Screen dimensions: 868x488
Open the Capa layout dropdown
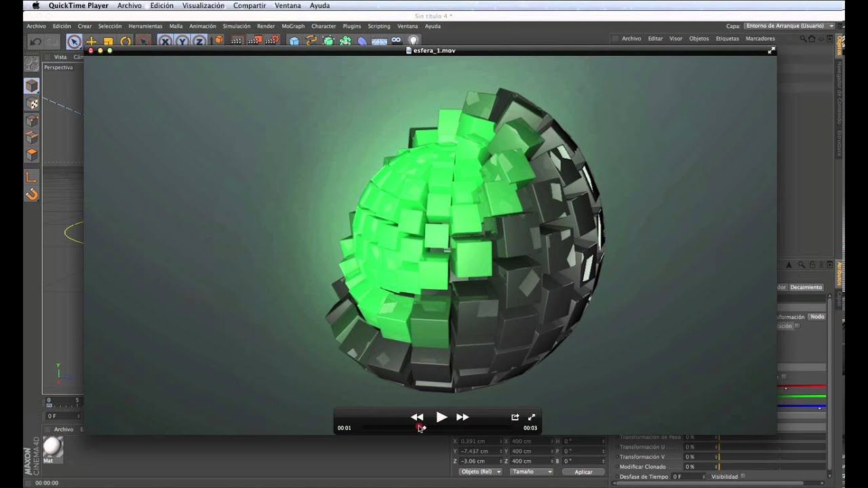click(789, 26)
